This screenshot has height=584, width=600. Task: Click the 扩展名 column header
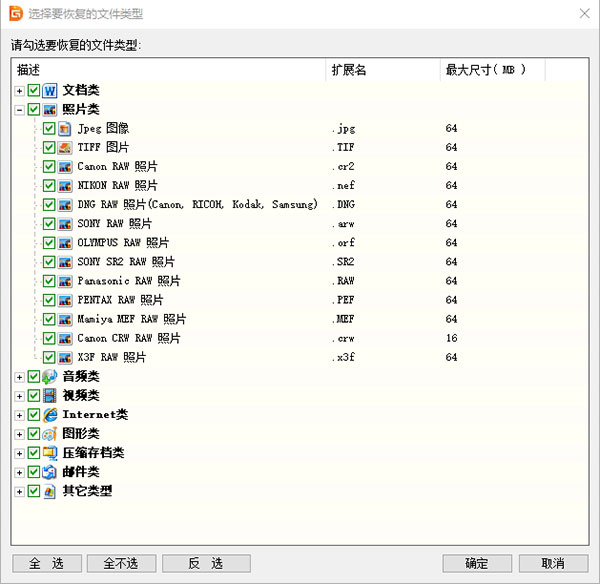pyautogui.click(x=383, y=70)
